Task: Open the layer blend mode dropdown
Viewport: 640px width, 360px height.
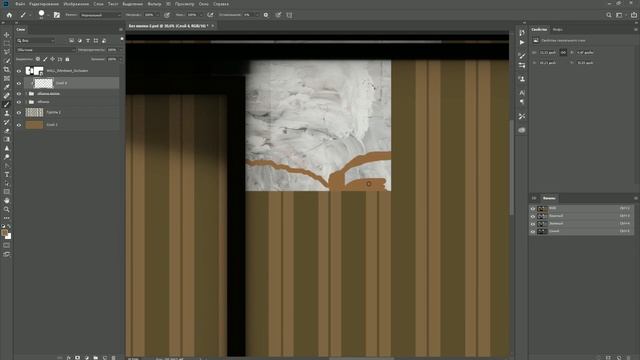Action: 46,50
